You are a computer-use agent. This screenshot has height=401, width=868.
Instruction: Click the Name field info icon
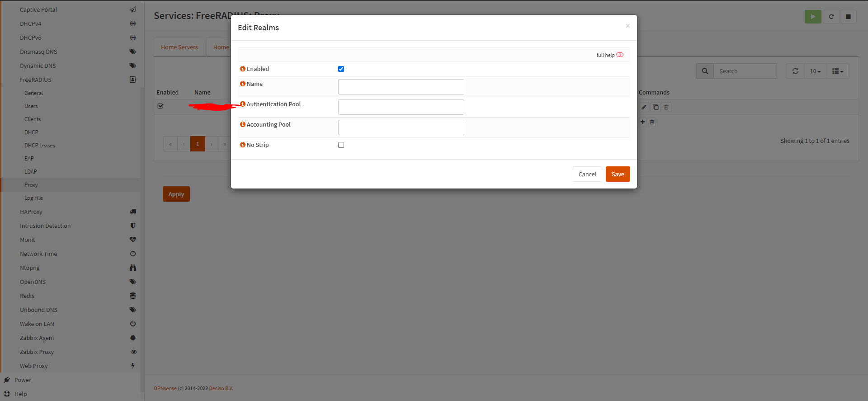[243, 84]
